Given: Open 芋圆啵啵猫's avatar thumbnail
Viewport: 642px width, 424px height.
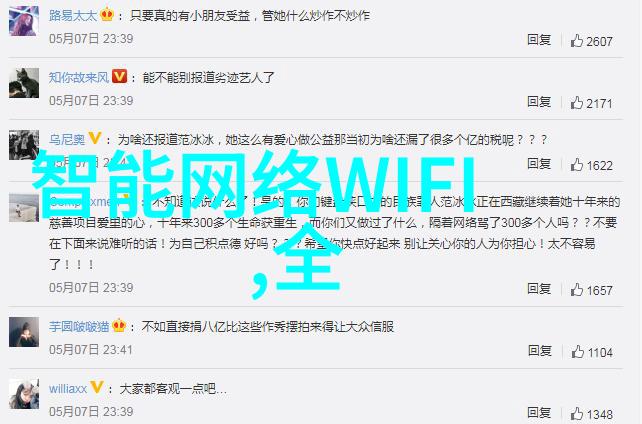Looking at the screenshot, I should click(x=24, y=332).
